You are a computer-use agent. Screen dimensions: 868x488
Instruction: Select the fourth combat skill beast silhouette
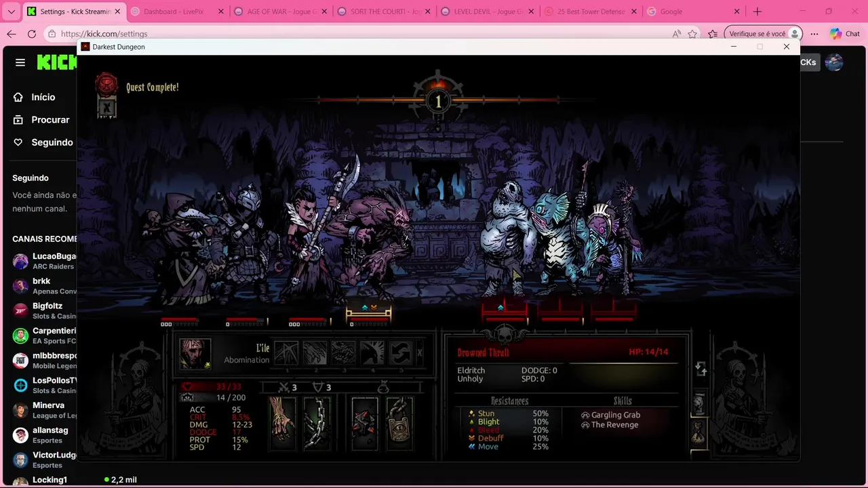[x=372, y=353]
